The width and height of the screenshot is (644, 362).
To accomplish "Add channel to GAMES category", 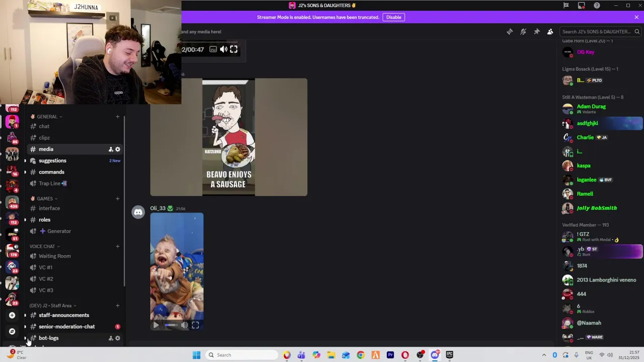I will pos(118,199).
